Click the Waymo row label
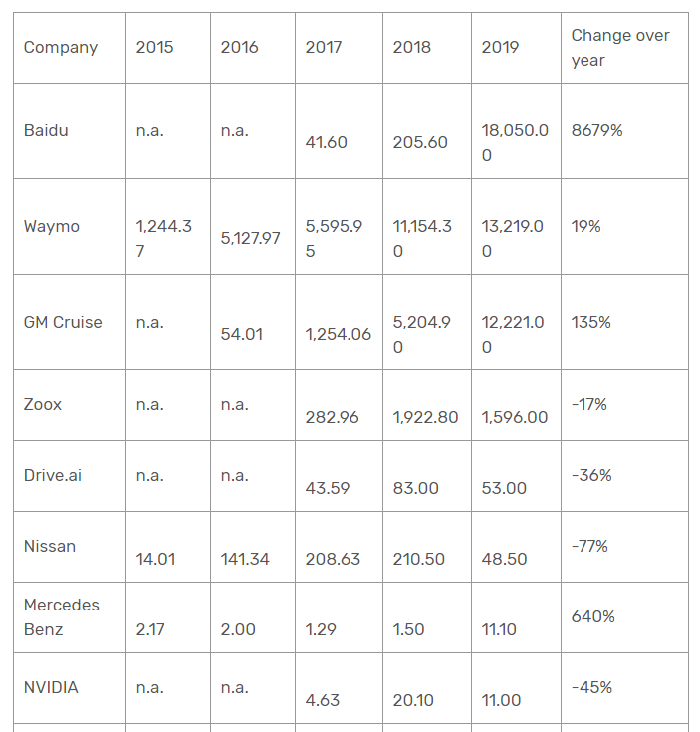This screenshot has width=700, height=732. point(52,226)
